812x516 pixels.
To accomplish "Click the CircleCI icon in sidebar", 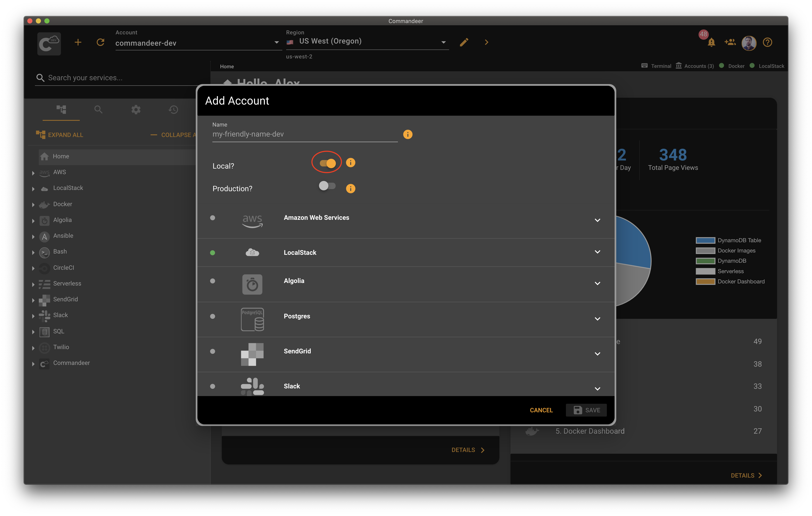I will [x=44, y=268].
